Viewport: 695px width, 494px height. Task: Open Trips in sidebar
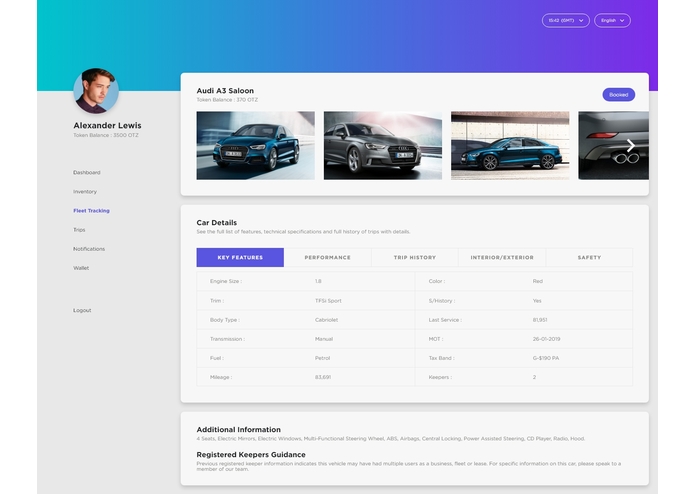[79, 229]
